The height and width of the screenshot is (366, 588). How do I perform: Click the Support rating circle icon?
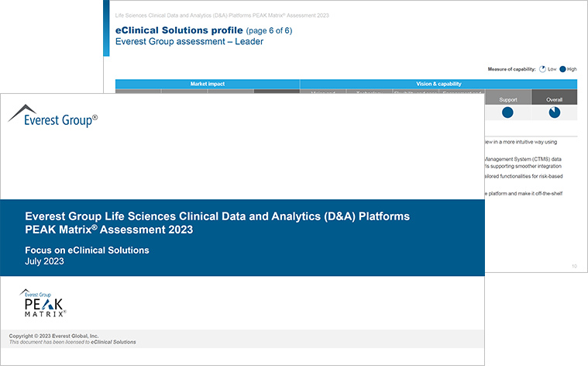pos(507,112)
